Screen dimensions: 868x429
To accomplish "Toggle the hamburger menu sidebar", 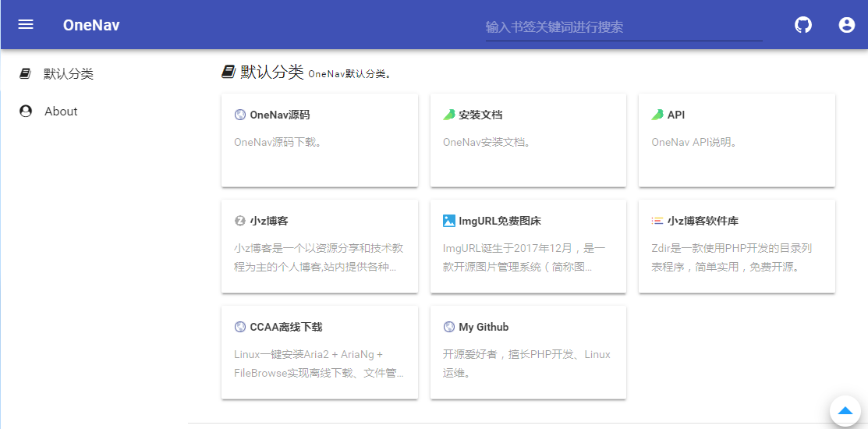I will [26, 24].
